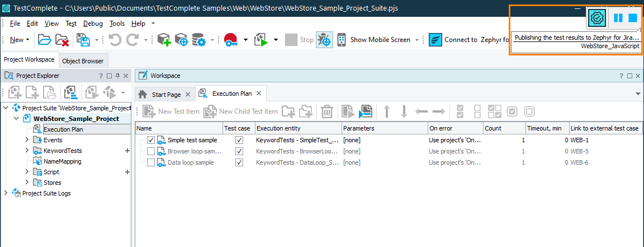Toggle the Object Spy bug icon

324,40
